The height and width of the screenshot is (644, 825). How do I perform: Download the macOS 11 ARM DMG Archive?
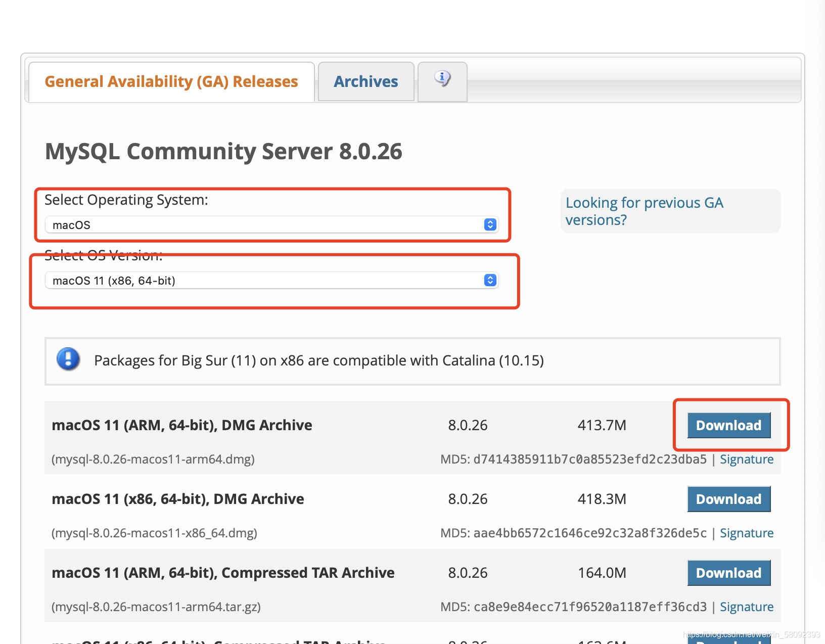click(728, 425)
